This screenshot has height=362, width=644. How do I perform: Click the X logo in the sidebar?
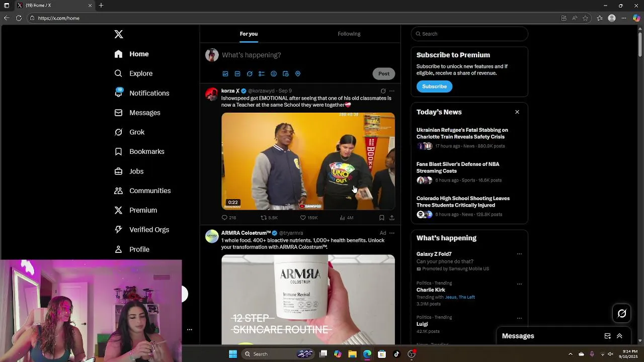(119, 34)
